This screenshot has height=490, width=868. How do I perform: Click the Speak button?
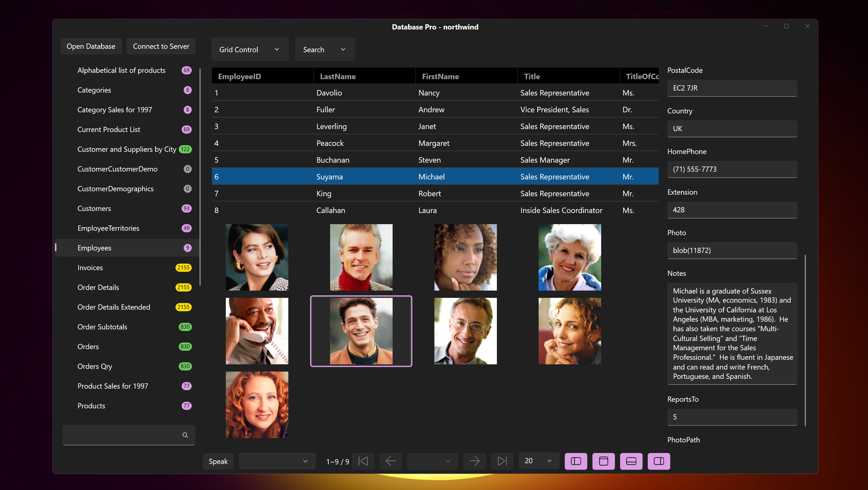[x=218, y=461]
